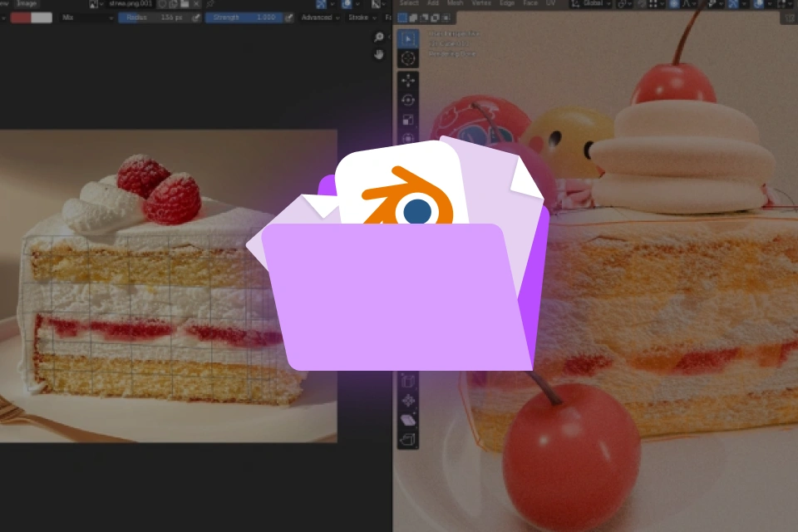
Task: Open the Add menu in 3D viewport
Action: 433,3
